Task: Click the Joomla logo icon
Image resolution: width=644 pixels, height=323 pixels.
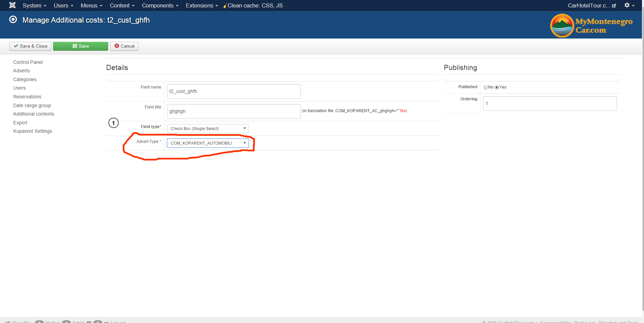Action: pos(13,5)
